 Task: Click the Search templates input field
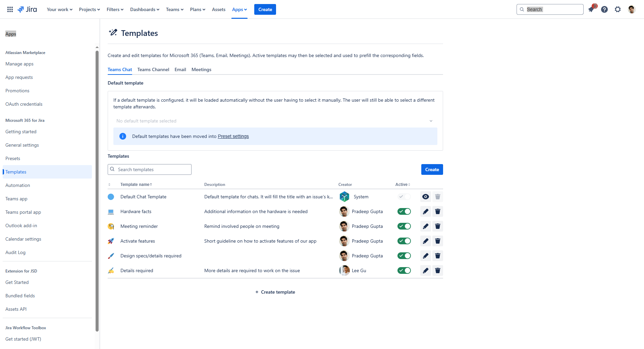tap(150, 169)
